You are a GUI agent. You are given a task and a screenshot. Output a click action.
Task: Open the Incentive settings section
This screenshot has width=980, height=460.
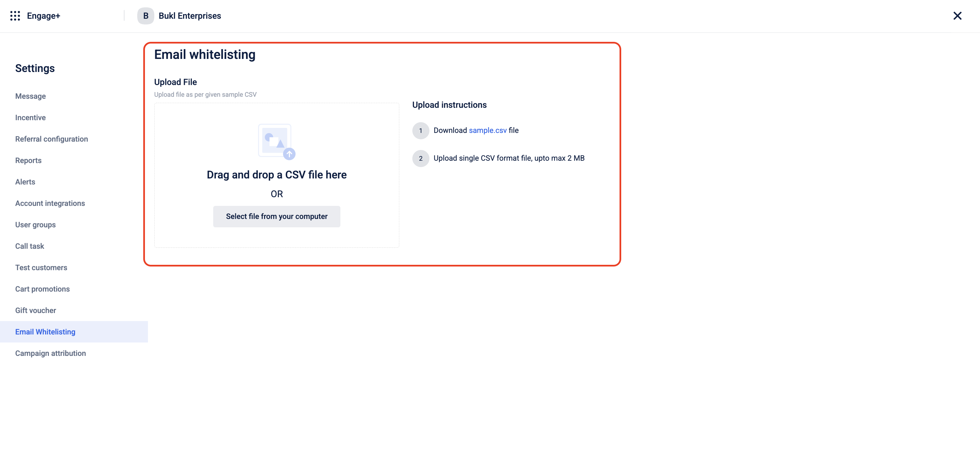click(x=30, y=118)
